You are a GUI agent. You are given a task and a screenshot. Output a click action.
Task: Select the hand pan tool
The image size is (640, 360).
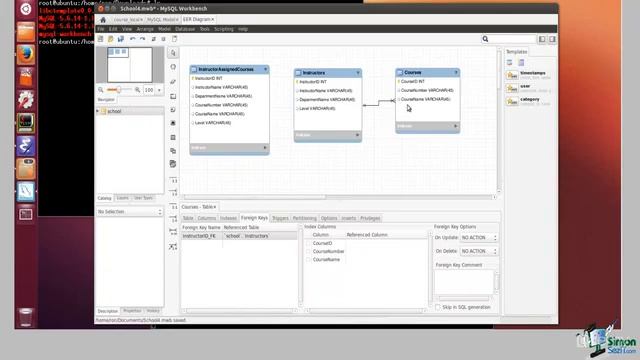point(173,67)
